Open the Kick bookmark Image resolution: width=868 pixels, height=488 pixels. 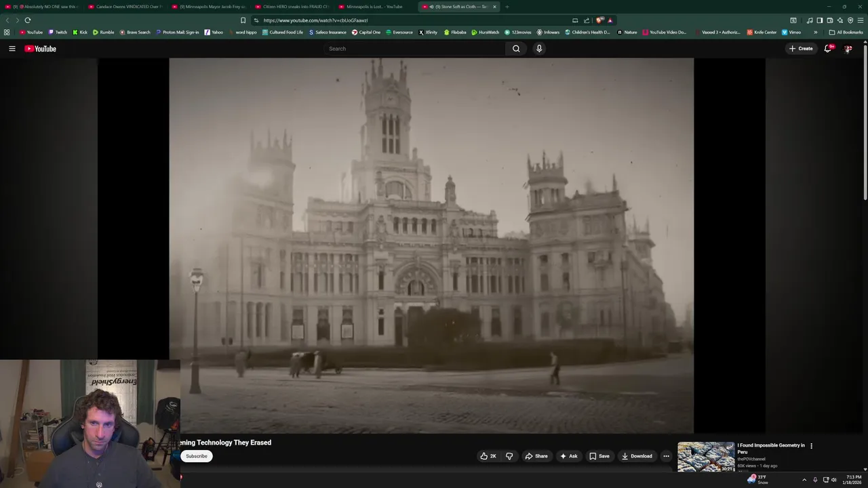[79, 32]
